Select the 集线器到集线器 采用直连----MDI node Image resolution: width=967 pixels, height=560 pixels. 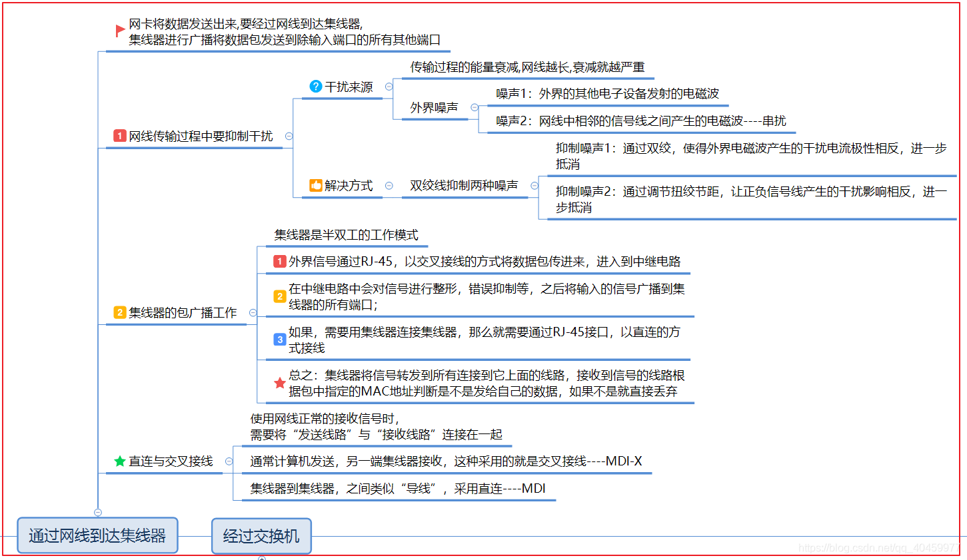[x=398, y=488]
